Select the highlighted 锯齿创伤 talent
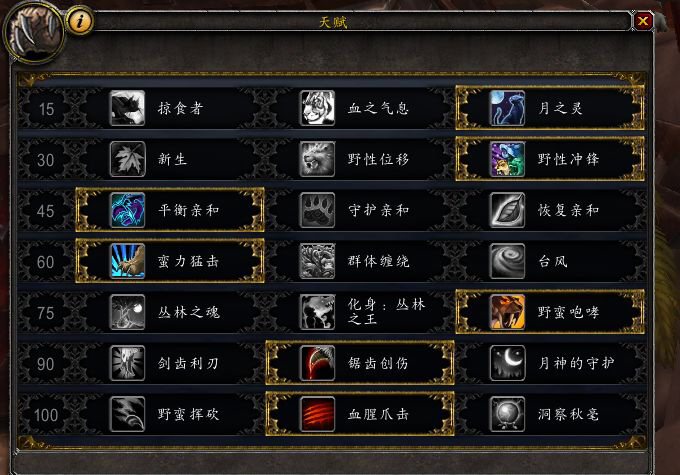 (x=360, y=363)
